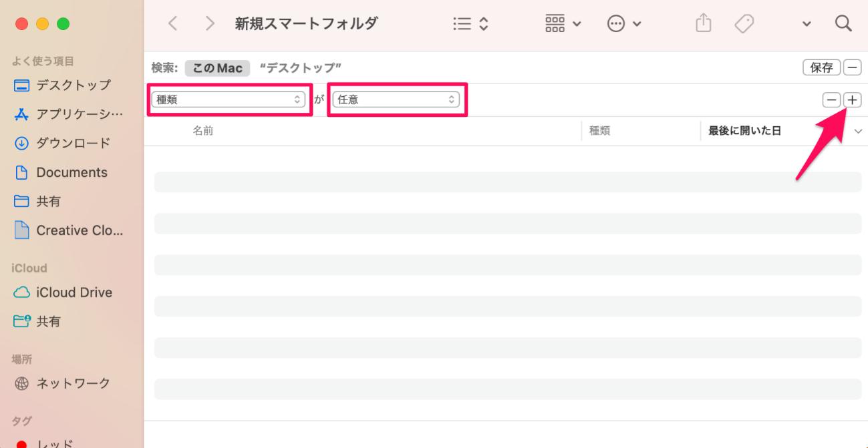Screen dimensions: 868x448
Task: Open the 任意 value dropdown
Action: 396,99
